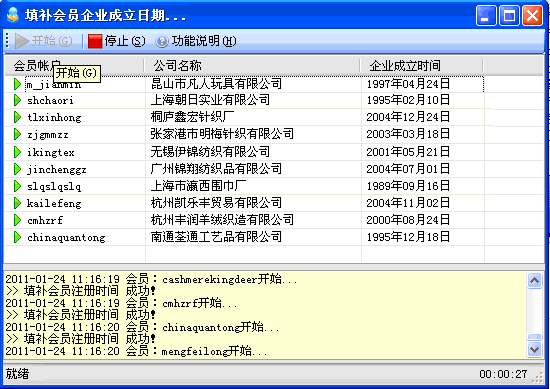Image resolution: width=550 pixels, height=389 pixels.
Task: Click the red Stop (停止) toolbar icon
Action: [x=95, y=41]
